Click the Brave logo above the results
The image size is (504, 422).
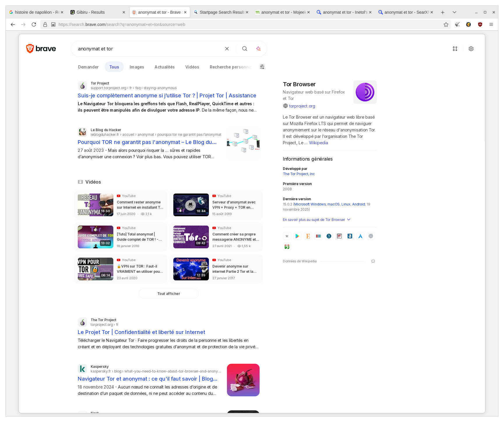(x=41, y=48)
